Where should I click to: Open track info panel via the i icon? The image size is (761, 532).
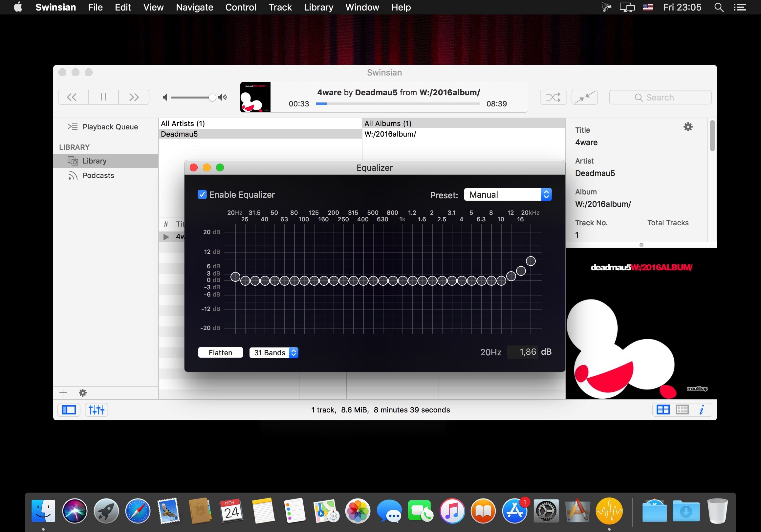tap(701, 410)
